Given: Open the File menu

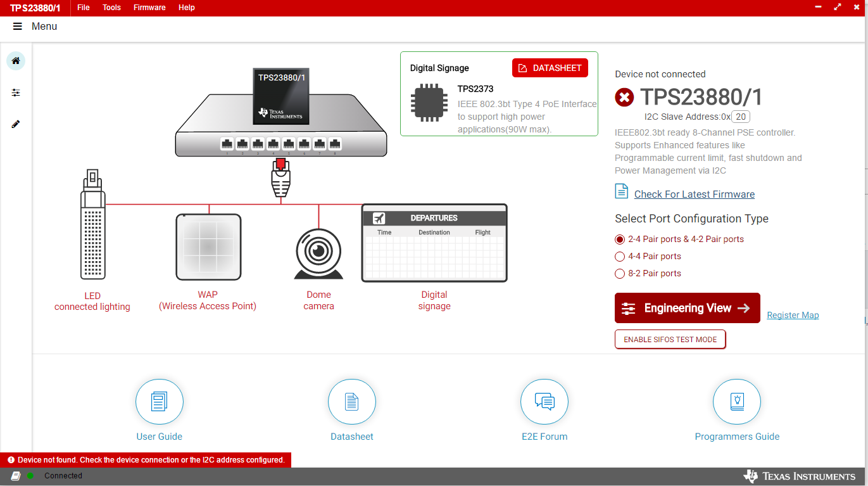Looking at the screenshot, I should [84, 8].
